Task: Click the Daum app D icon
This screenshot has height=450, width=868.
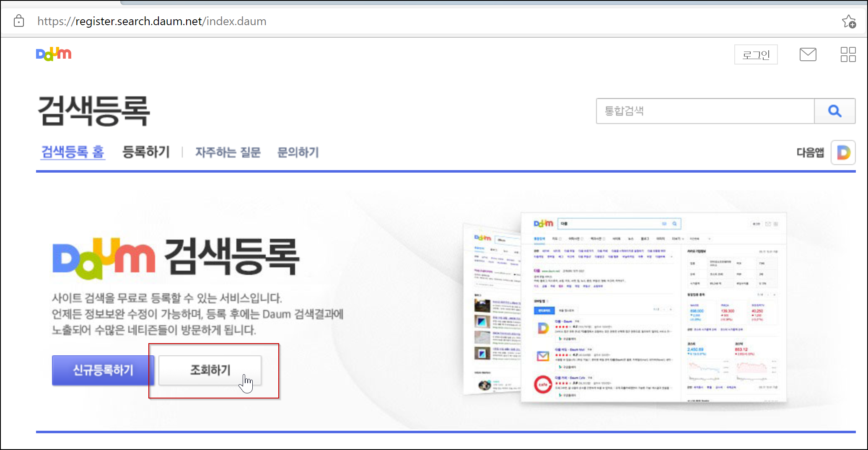Action: 843,153
